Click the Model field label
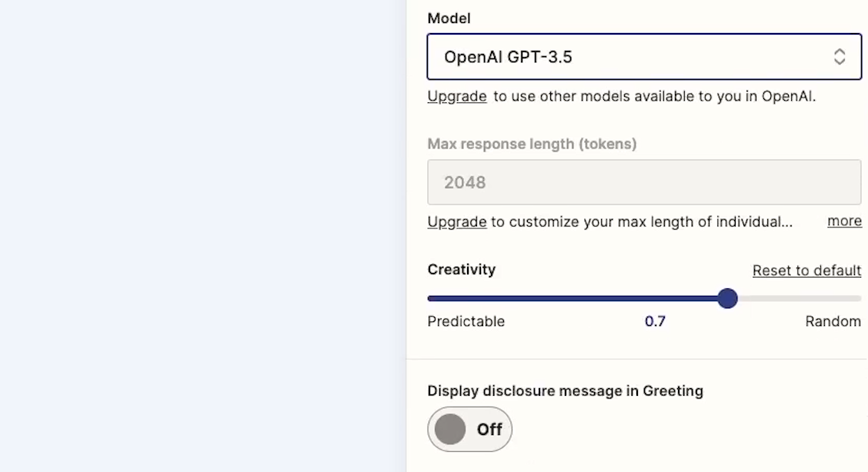868x472 pixels. pos(449,18)
